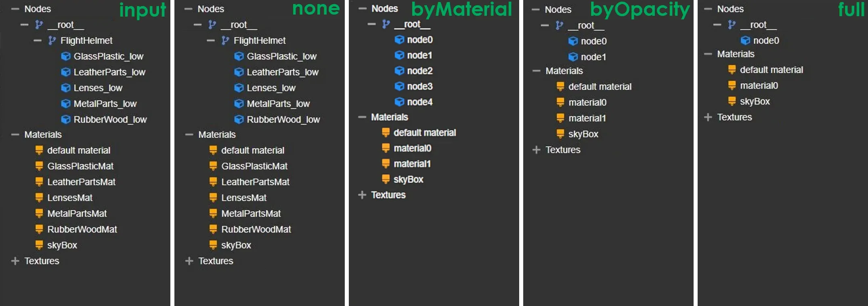Collapse Nodes section in the full panel
The width and height of the screenshot is (868, 306).
click(x=708, y=9)
